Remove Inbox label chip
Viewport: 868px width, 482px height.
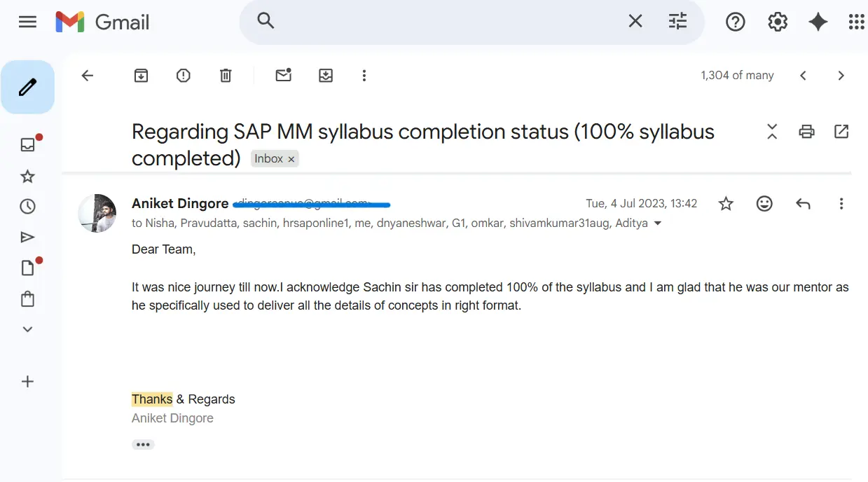click(291, 159)
